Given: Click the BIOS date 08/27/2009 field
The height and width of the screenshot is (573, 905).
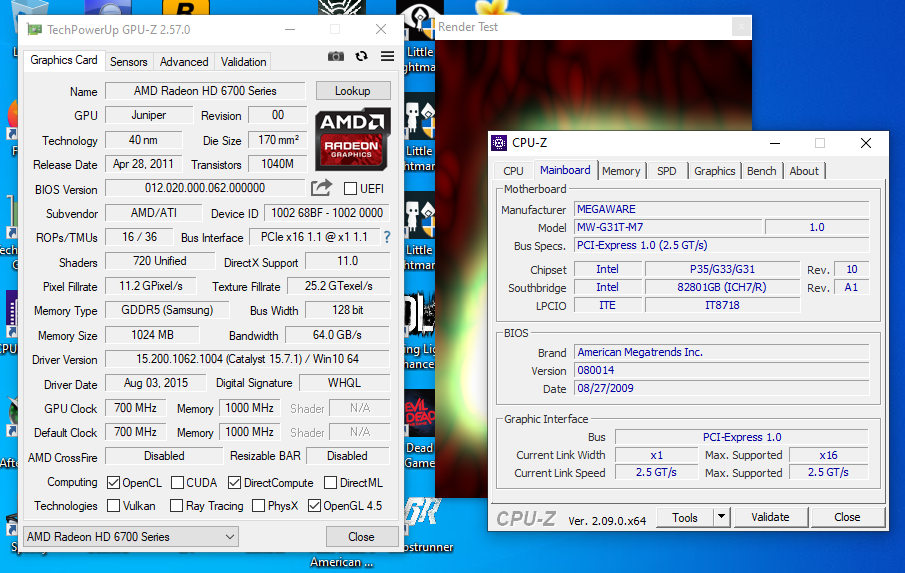Looking at the screenshot, I should point(721,388).
